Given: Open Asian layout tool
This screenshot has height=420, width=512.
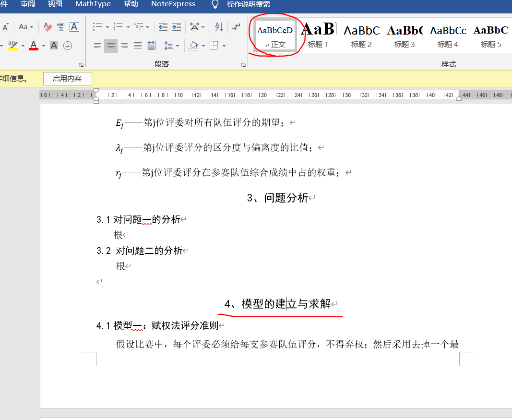Looking at the screenshot, I should pos(195,27).
